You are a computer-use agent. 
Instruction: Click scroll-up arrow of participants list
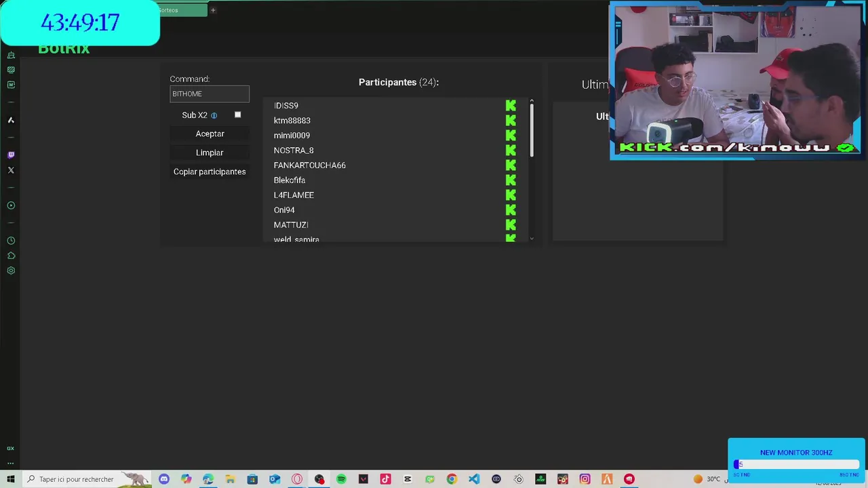point(532,101)
